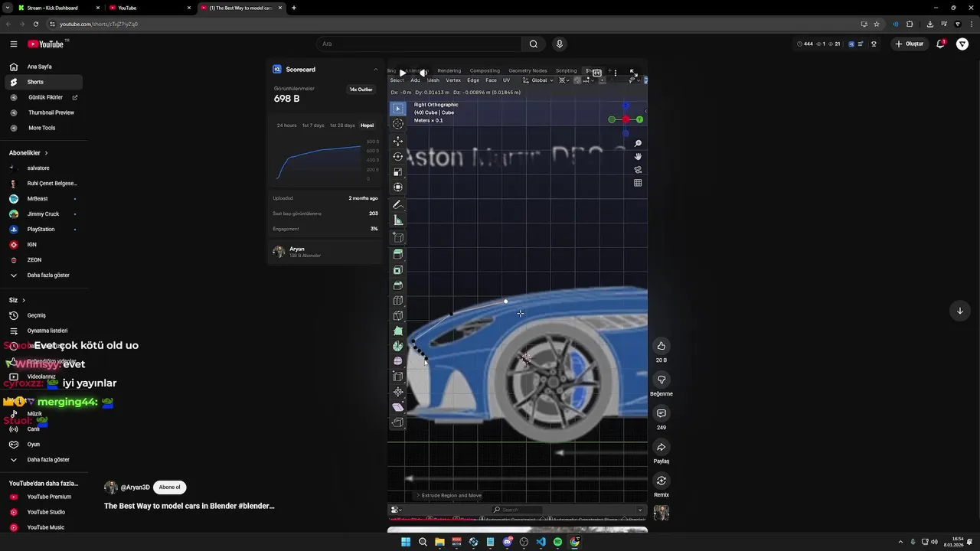Open IGN subscription channel

click(44, 244)
